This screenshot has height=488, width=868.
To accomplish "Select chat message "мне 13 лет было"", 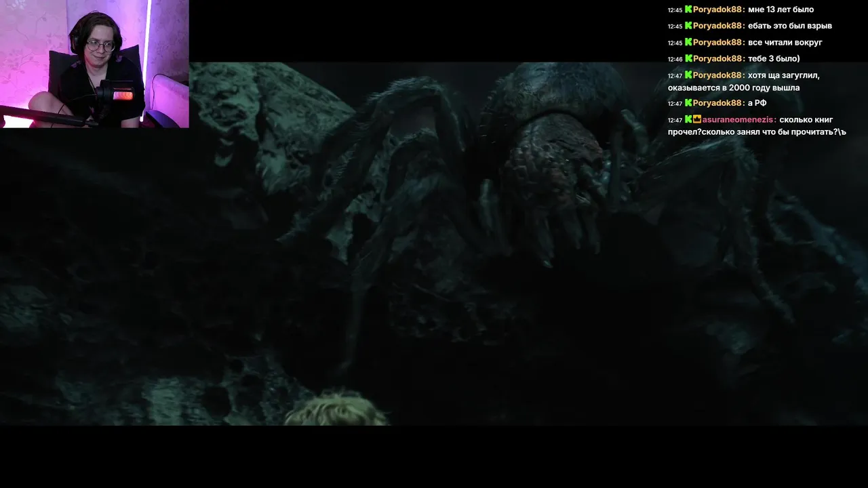I will click(781, 9).
